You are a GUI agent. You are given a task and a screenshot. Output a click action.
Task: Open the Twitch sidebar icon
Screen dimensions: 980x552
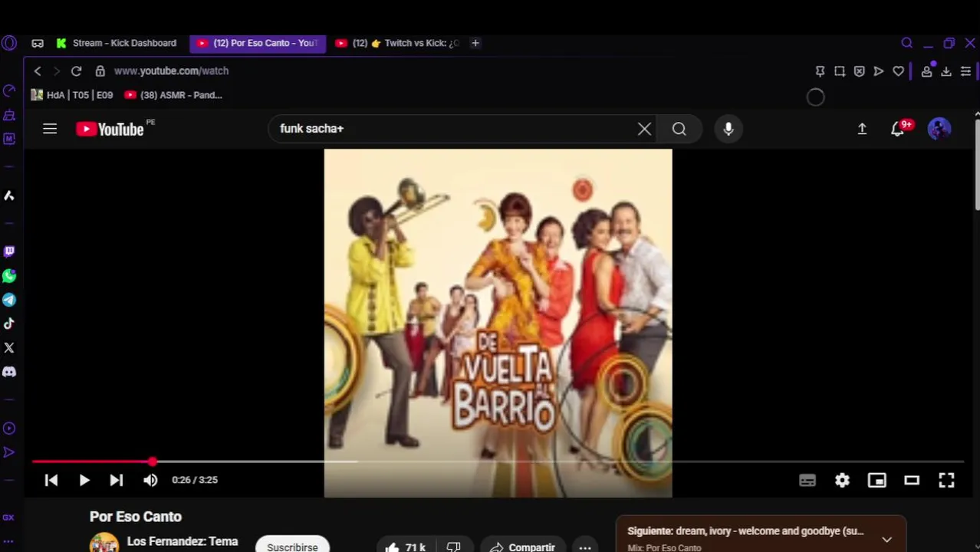coord(9,251)
